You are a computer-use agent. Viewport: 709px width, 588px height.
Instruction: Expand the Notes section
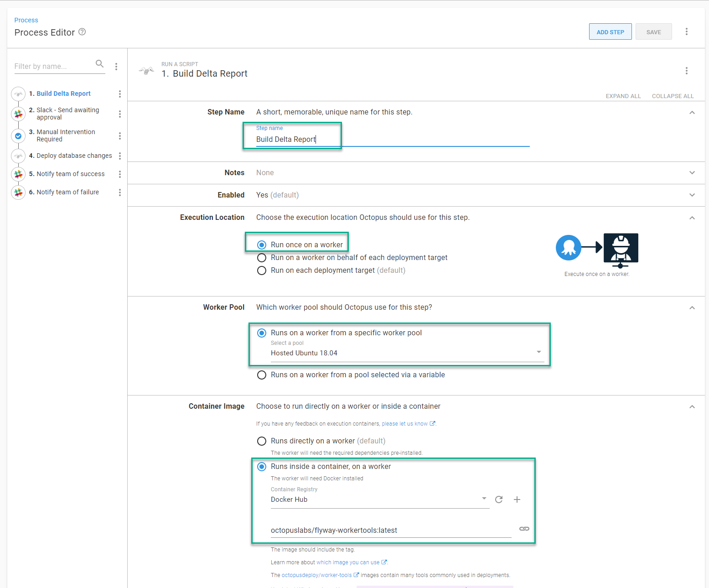pos(692,172)
